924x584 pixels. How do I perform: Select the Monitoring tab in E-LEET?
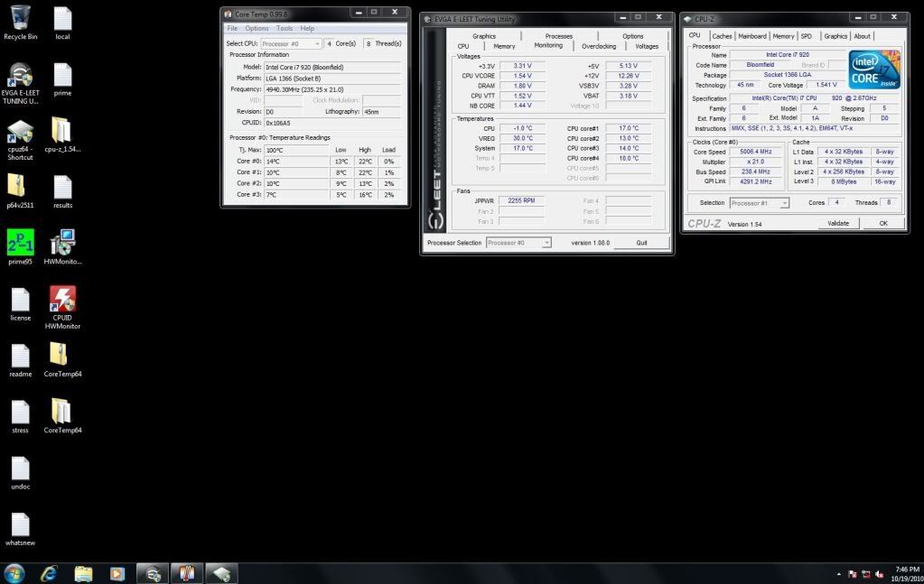pos(548,46)
